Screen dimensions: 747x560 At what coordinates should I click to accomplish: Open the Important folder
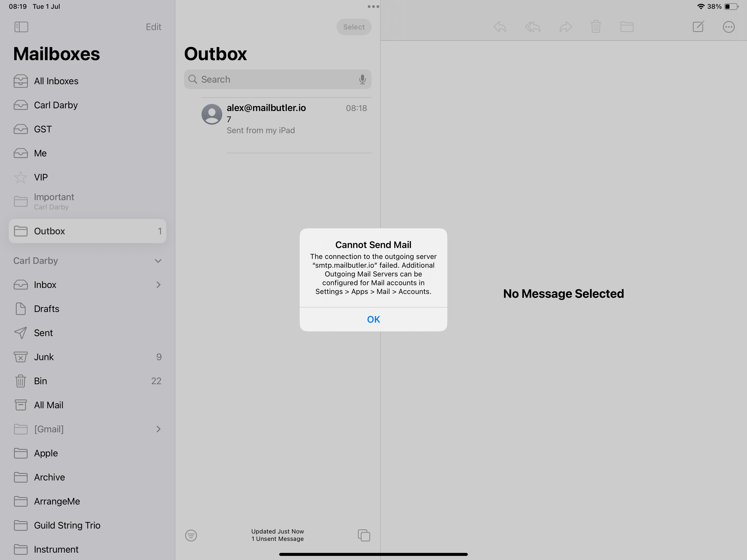(x=87, y=202)
